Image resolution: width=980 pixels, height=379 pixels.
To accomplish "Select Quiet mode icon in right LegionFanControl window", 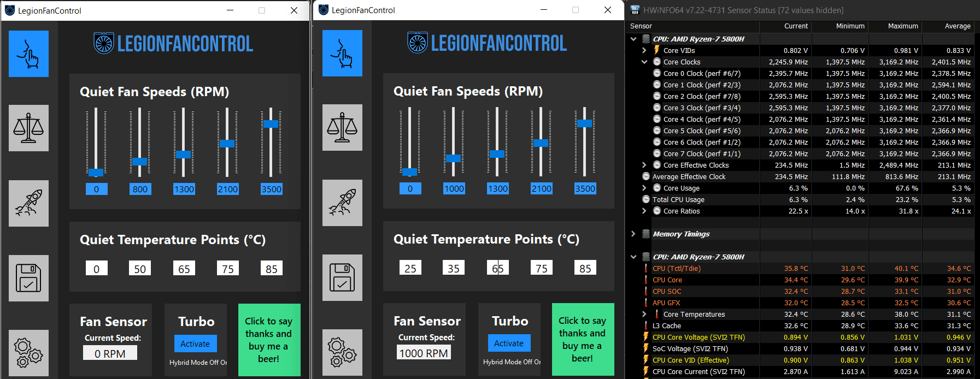I will (x=342, y=53).
